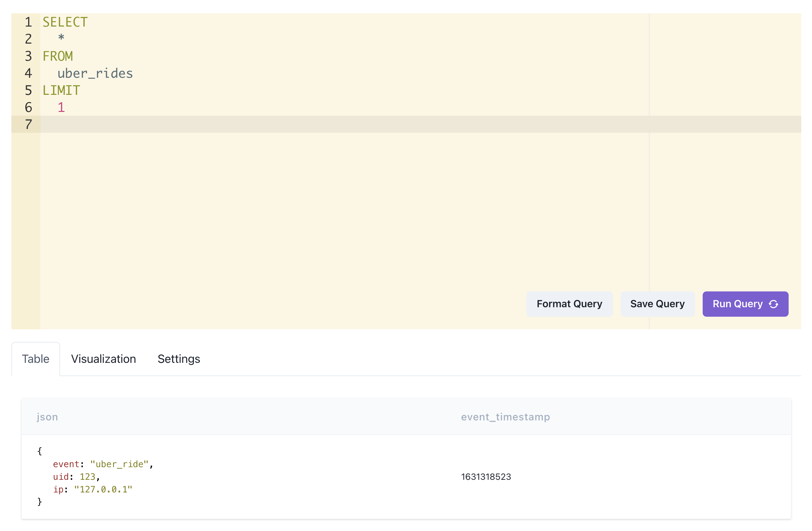Click the LIMIT keyword in editor
Screen dimensions: 812x531
coord(61,90)
